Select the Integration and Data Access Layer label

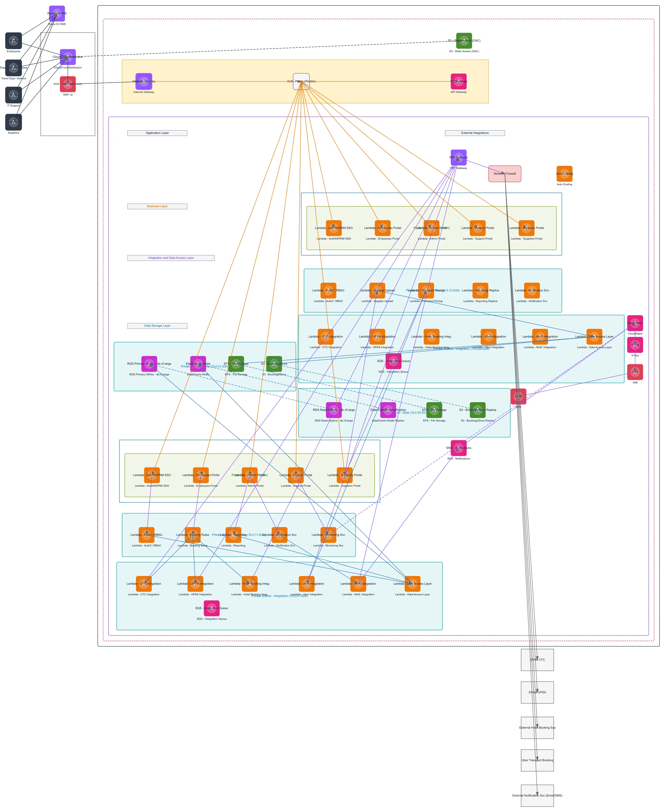tap(171, 258)
